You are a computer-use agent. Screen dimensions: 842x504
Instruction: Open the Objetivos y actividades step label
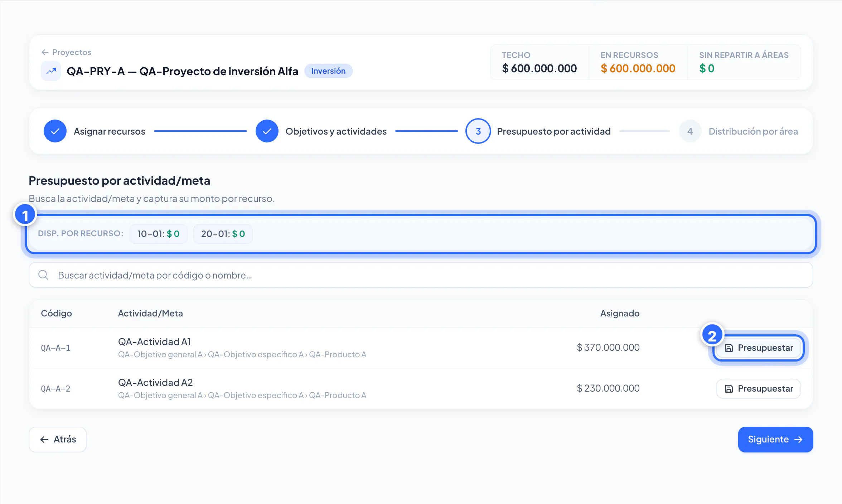[x=336, y=131]
